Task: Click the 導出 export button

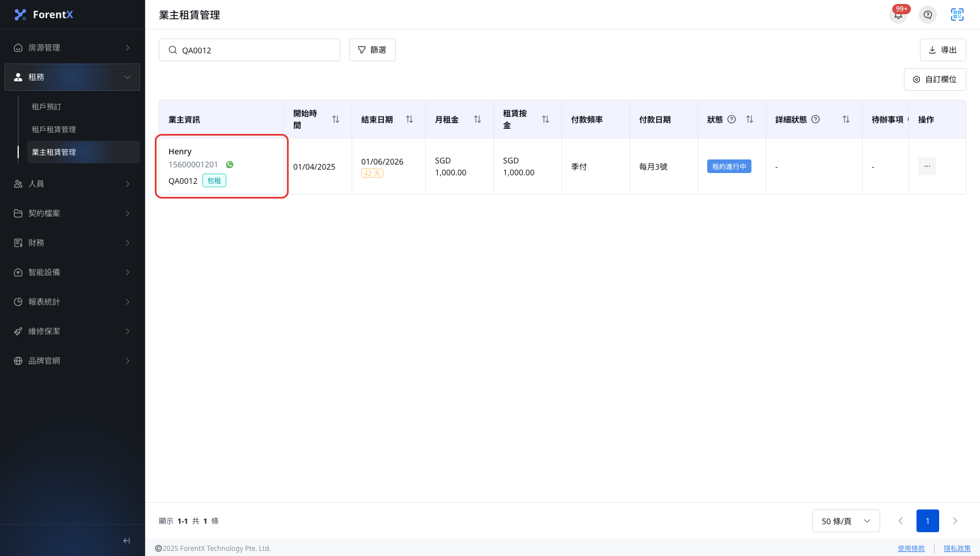Action: point(943,50)
